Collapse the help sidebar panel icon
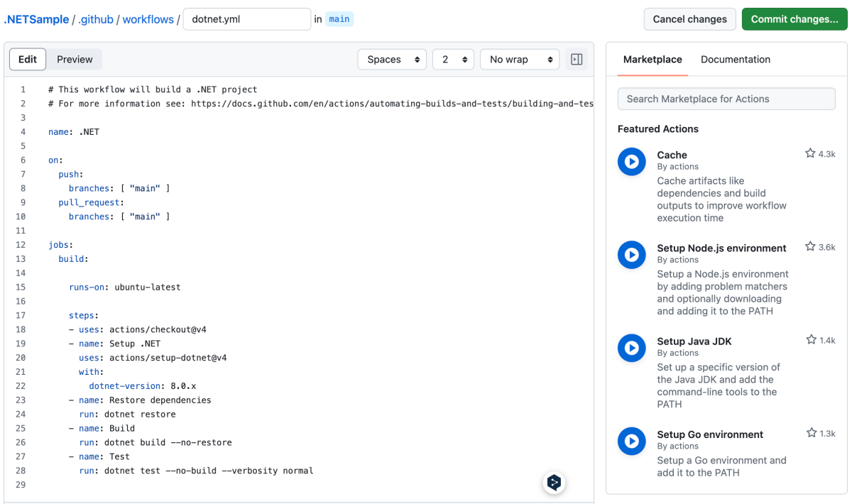 point(577,60)
